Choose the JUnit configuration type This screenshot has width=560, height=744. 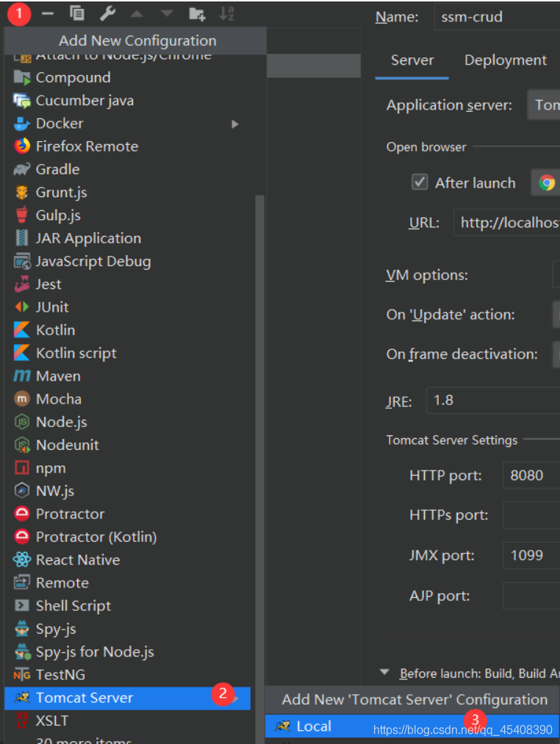127,307
